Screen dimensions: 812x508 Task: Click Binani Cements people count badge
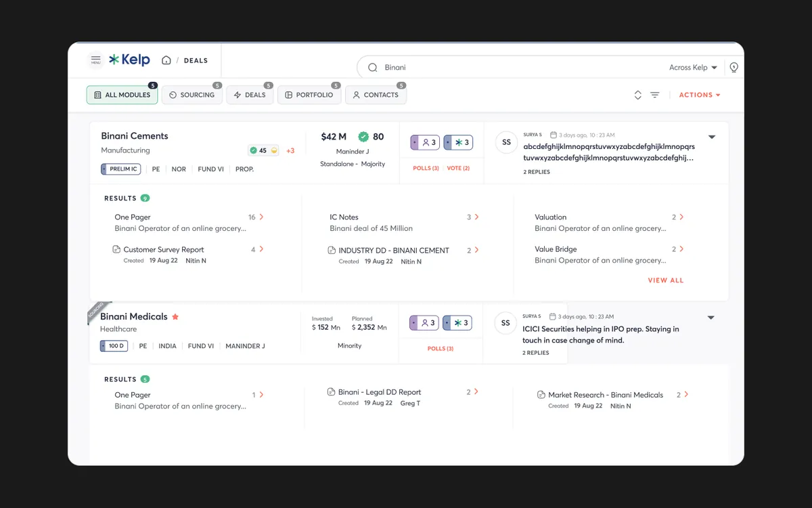(x=425, y=143)
